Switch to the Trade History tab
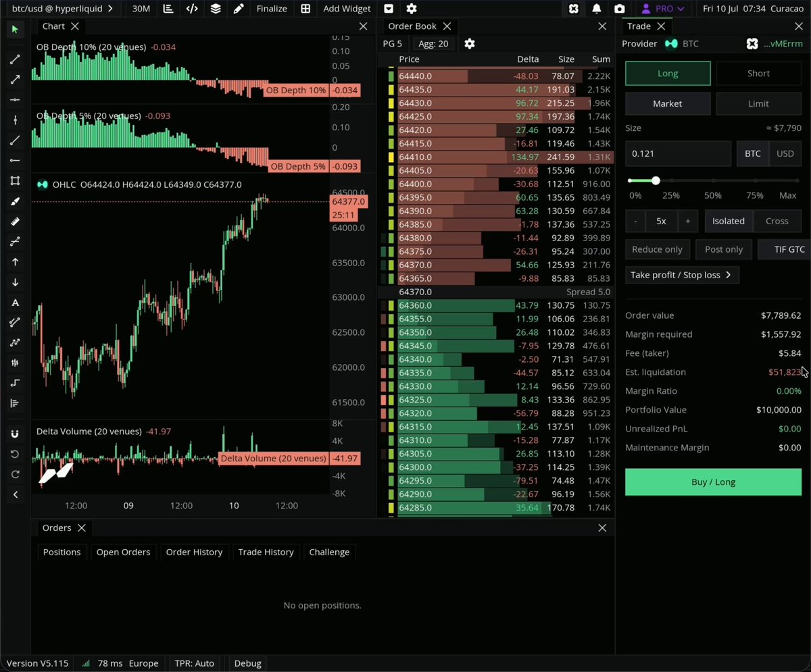The image size is (811, 672). [x=266, y=552]
